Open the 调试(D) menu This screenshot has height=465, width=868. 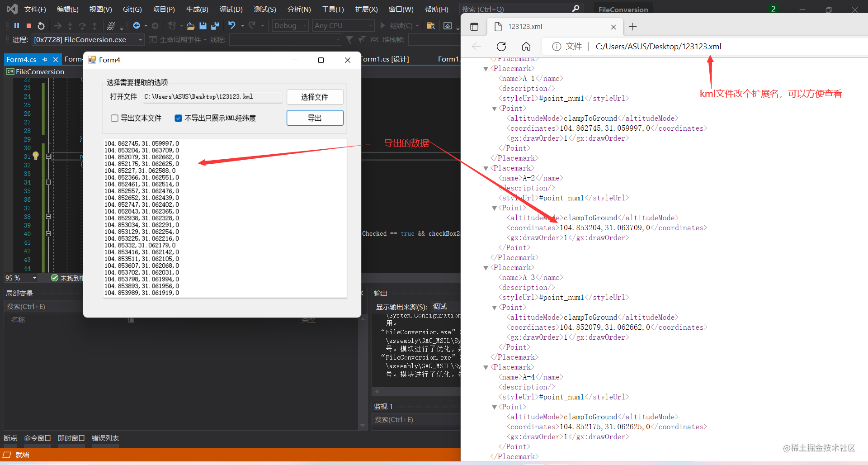pyautogui.click(x=231, y=9)
